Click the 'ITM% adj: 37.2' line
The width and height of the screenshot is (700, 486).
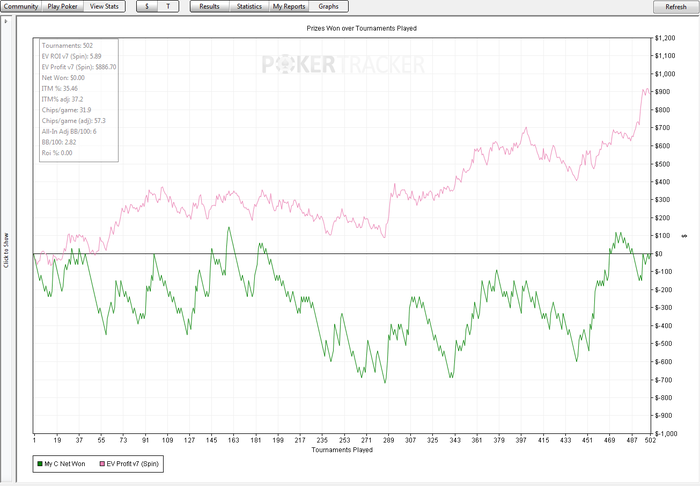pos(62,99)
